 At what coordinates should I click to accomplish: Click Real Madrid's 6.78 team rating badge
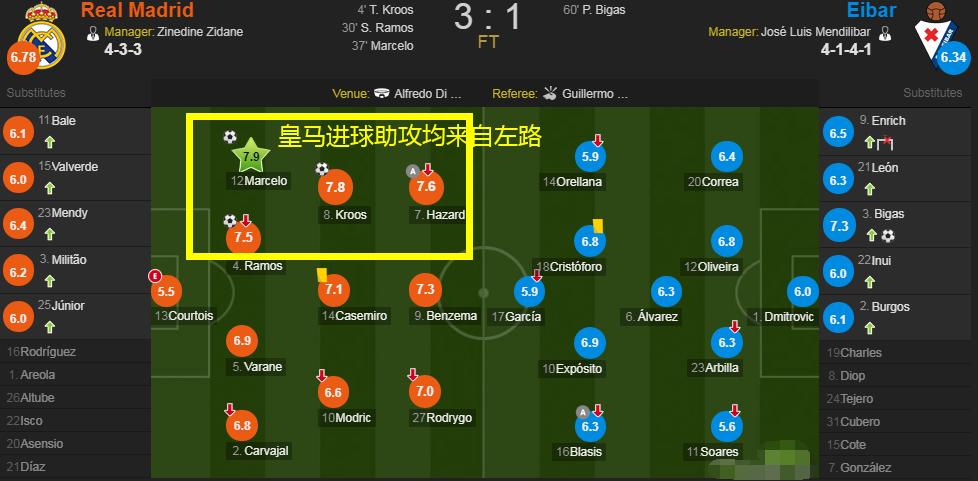[x=22, y=58]
